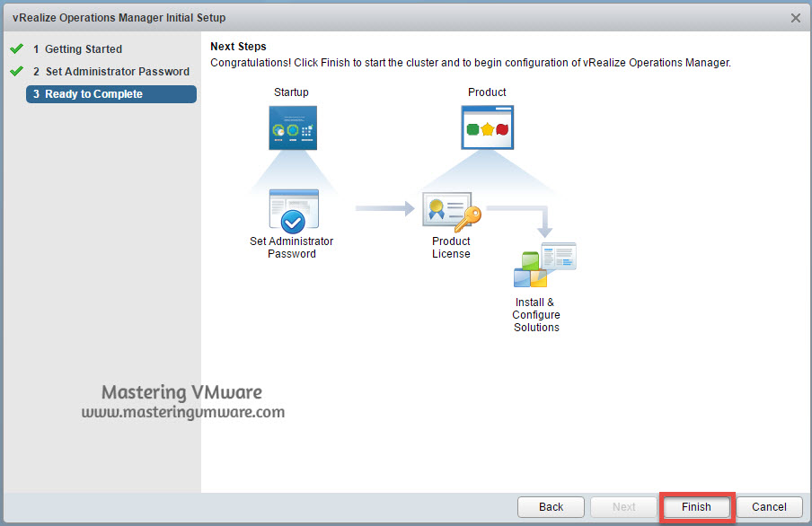The height and width of the screenshot is (526, 812).
Task: Click the green checkmark beside Getting Started
Action: [x=16, y=48]
